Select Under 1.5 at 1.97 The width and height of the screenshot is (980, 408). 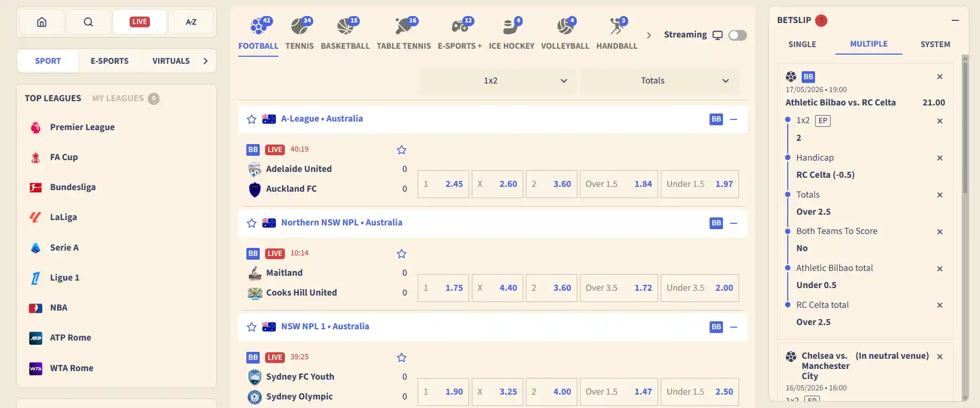click(x=700, y=184)
